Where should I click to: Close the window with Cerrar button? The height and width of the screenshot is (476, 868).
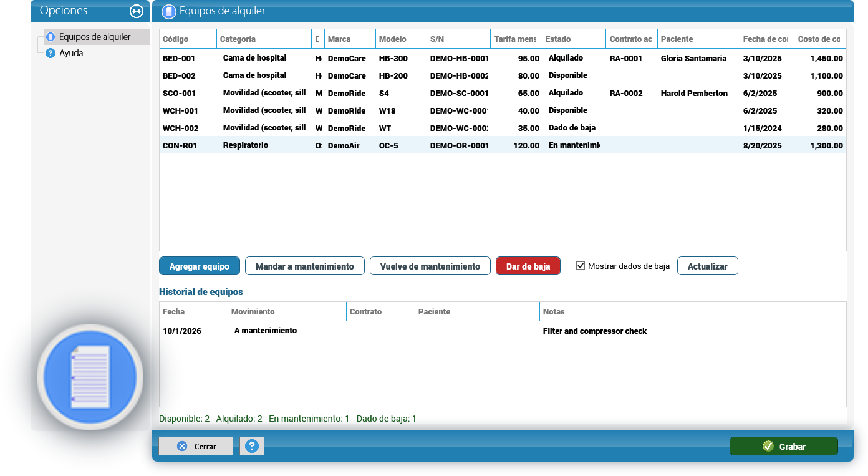coord(196,446)
